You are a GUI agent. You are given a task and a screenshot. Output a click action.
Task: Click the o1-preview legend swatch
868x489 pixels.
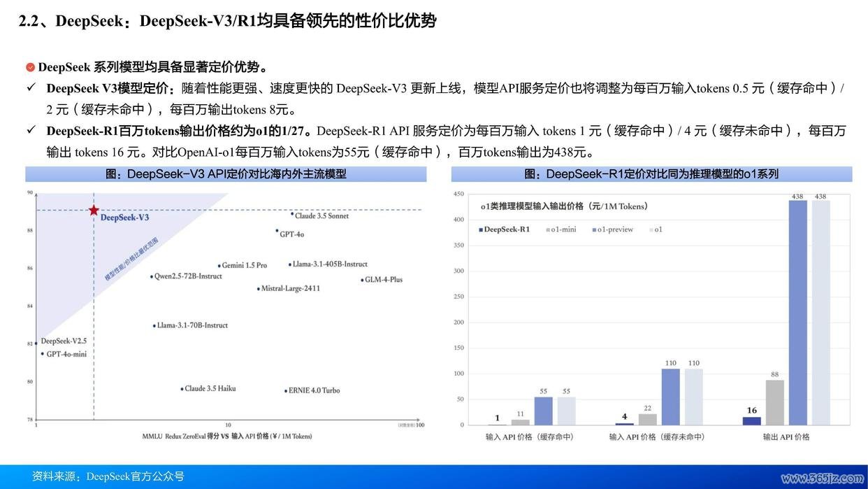pos(594,229)
